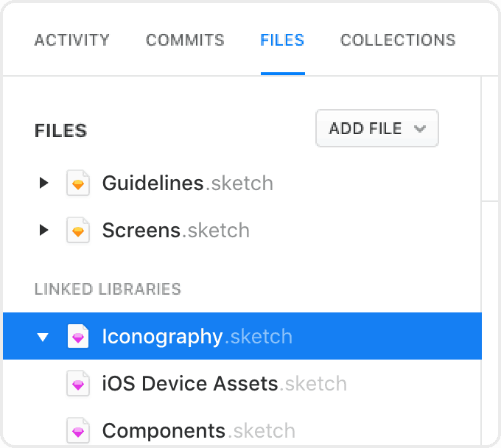Click the Components.sketch pink file icon
This screenshot has width=501, height=448.
(x=78, y=430)
